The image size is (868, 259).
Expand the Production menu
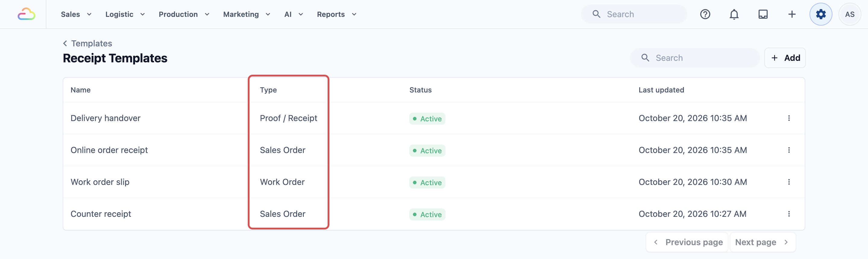184,14
